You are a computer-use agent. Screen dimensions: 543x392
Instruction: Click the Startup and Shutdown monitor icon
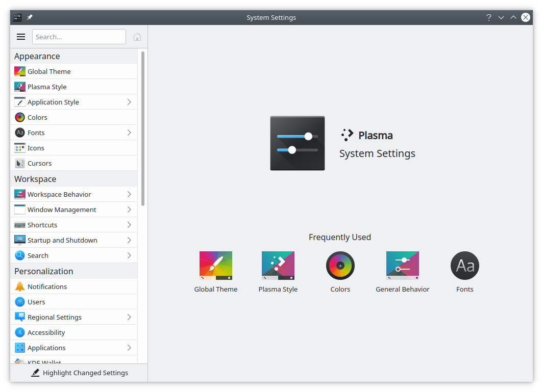click(x=20, y=240)
